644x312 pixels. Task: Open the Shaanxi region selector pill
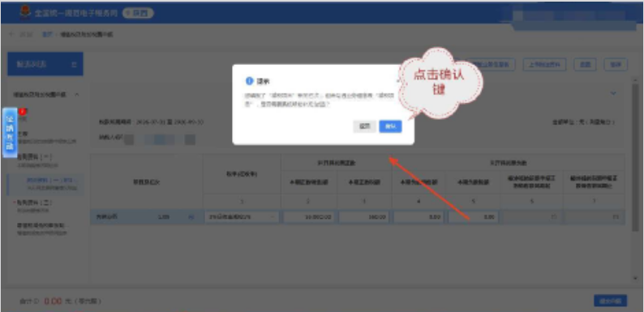point(138,13)
